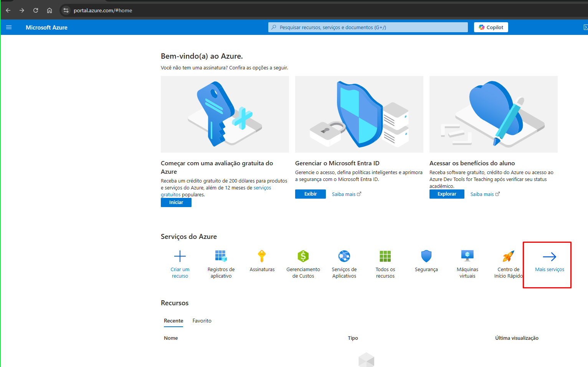Click the browser back arrow
The width and height of the screenshot is (588, 367).
click(x=8, y=10)
